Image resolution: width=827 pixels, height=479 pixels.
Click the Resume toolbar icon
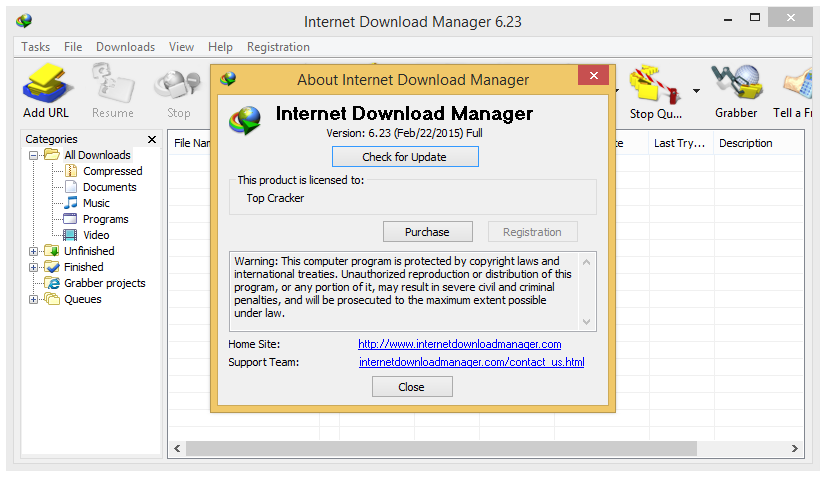tap(113, 83)
